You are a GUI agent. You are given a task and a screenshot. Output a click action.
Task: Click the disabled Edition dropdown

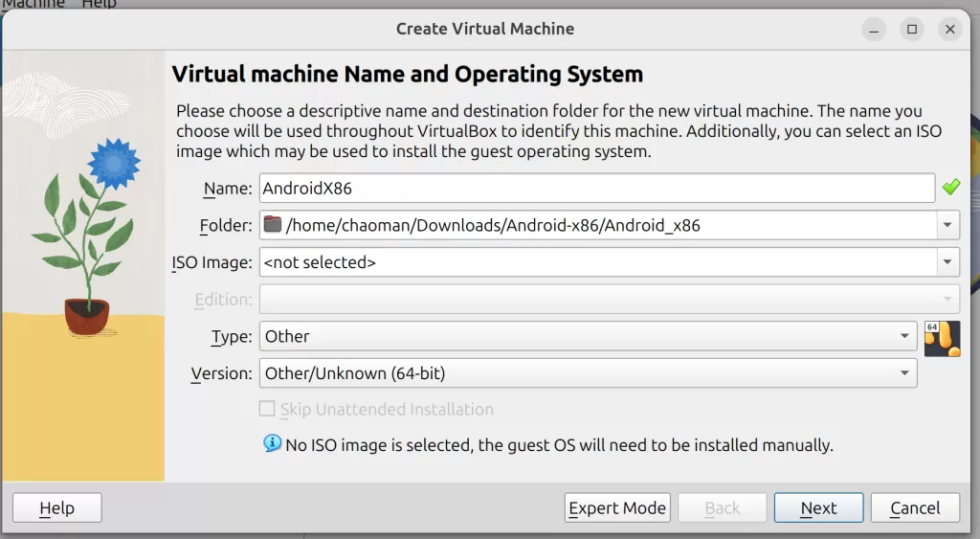(x=609, y=300)
